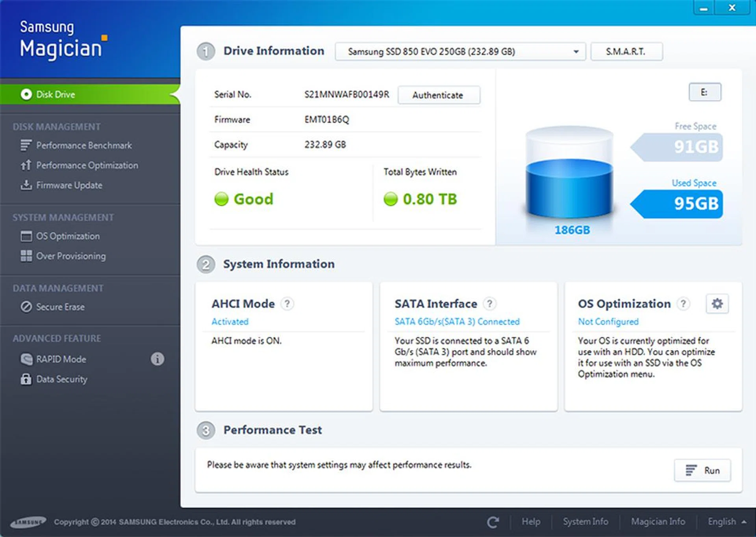Expand the drive selection dropdown
The width and height of the screenshot is (756, 537).
(x=576, y=52)
